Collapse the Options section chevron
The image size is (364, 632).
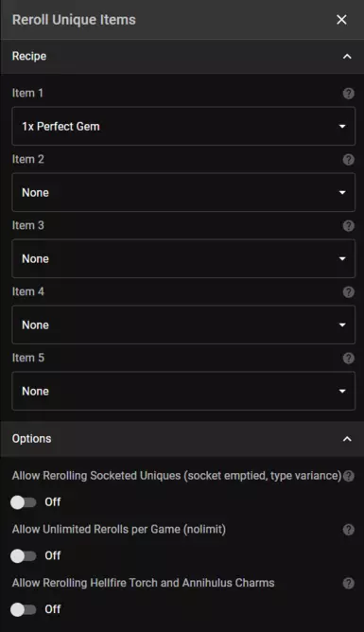click(x=347, y=439)
